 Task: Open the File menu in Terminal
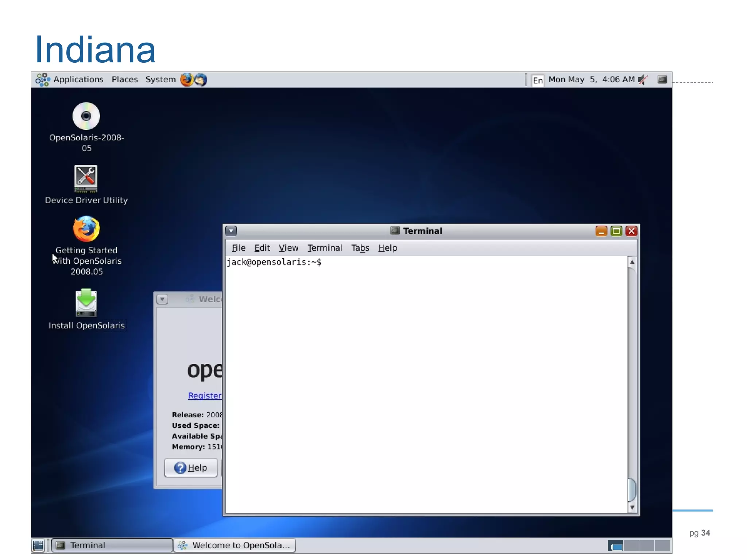[x=239, y=248]
